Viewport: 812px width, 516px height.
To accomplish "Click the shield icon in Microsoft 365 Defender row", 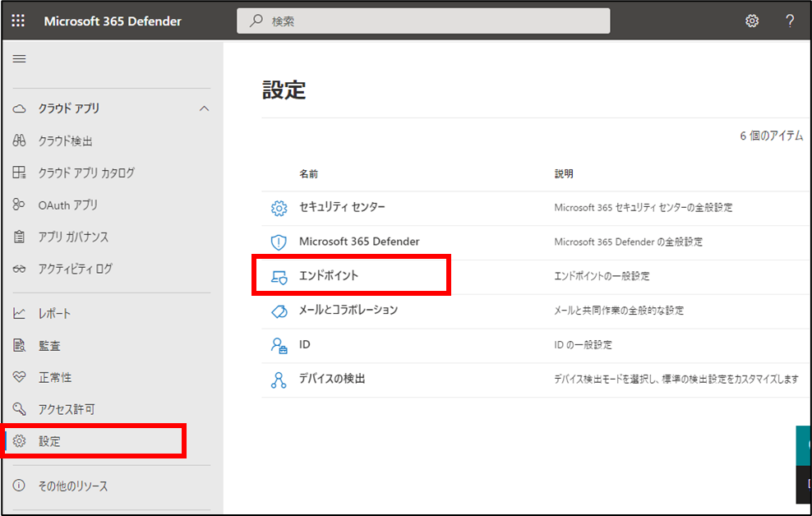I will coord(279,242).
